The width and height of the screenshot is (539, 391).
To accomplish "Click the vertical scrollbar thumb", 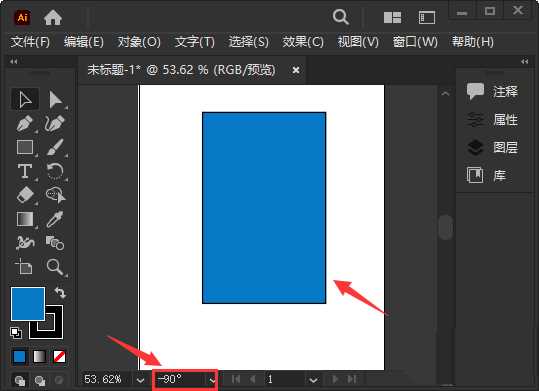I will point(446,227).
